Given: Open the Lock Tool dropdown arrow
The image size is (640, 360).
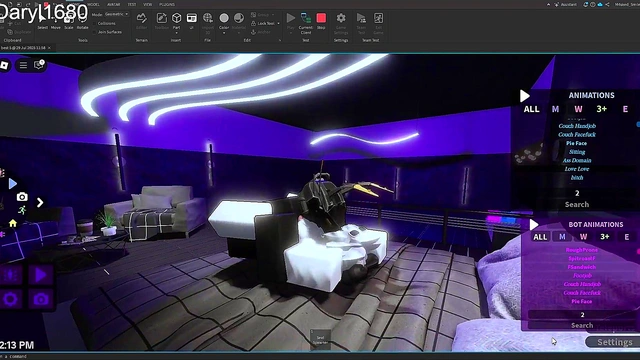Looking at the screenshot, I should [x=279, y=24].
